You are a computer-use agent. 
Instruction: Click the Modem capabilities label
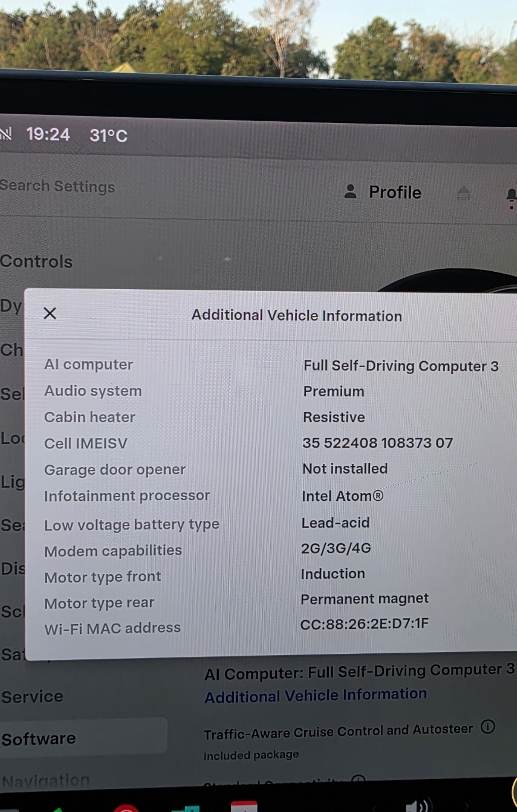click(113, 551)
